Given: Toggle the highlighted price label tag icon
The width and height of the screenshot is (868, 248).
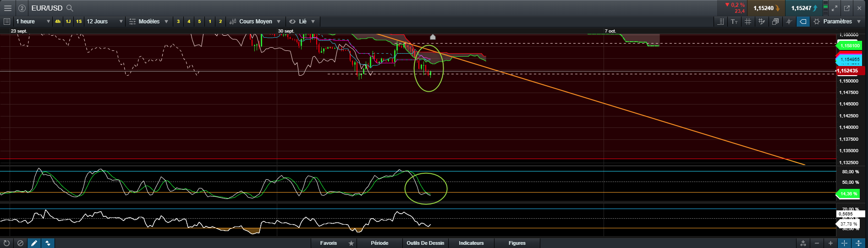Looking at the screenshot, I should click(803, 22).
